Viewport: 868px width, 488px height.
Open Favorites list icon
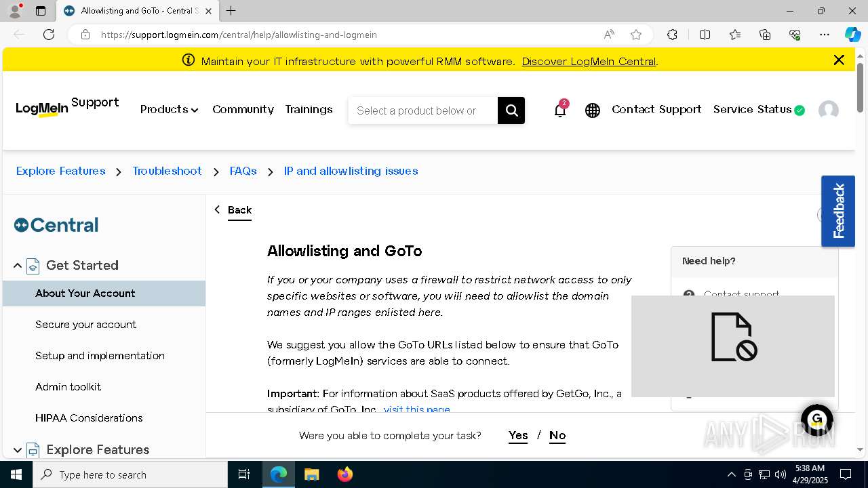click(735, 35)
